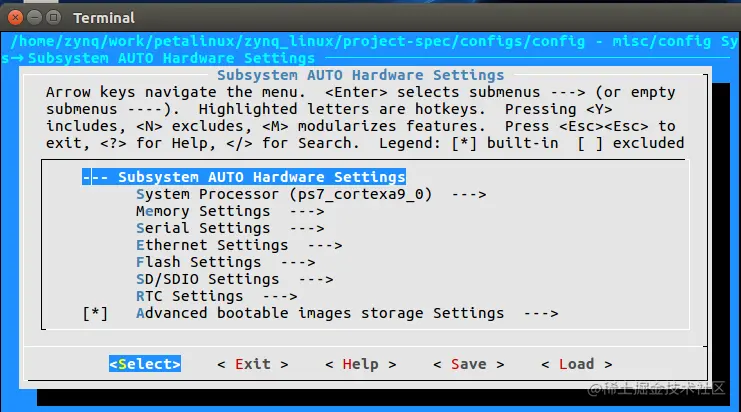Open Ethernet Settings submenu
The width and height of the screenshot is (741, 412).
239,245
